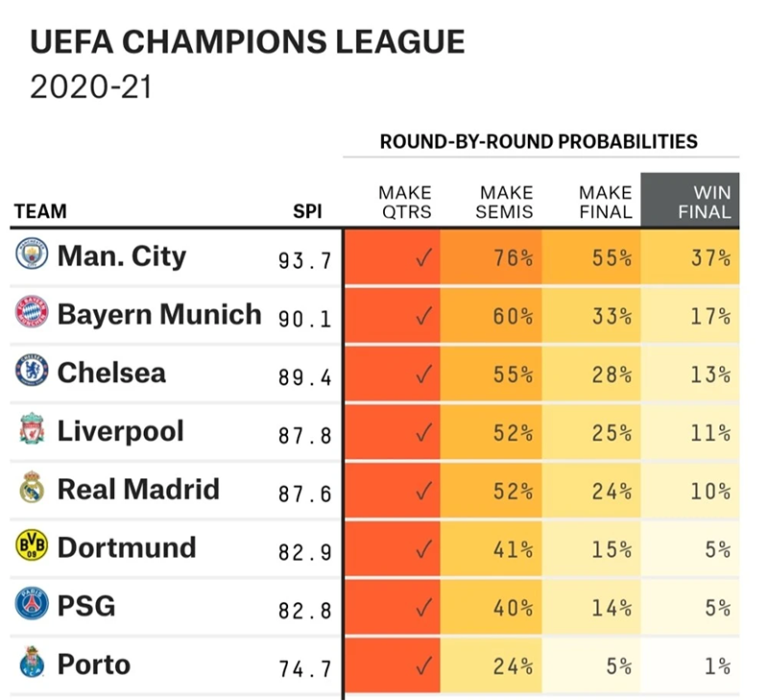Click the Liverpool club crest
This screenshot has width=768, height=700.
pos(32,428)
